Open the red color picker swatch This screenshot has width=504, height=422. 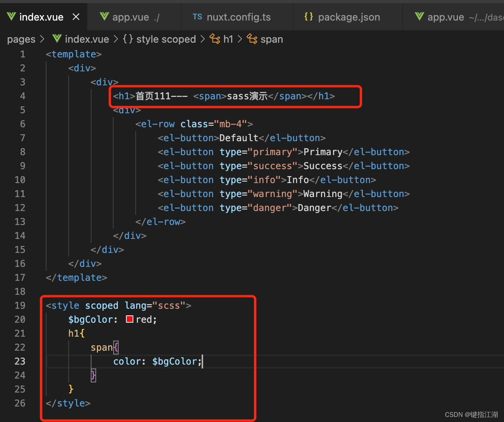click(x=129, y=319)
